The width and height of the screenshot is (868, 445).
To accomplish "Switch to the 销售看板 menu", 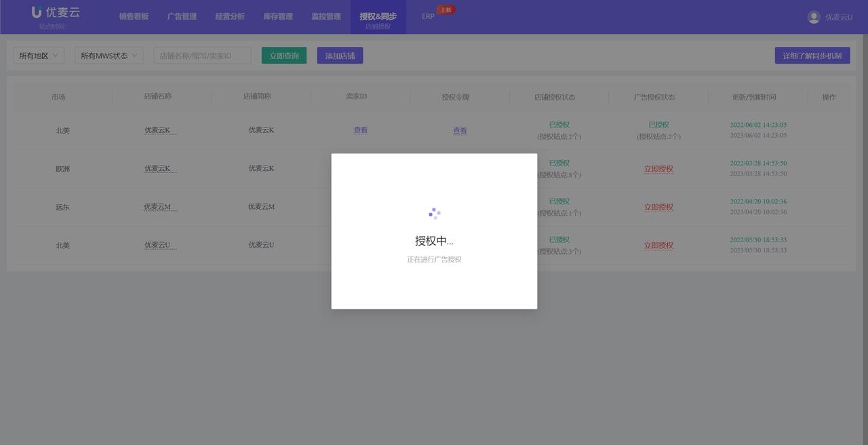I will [x=133, y=16].
